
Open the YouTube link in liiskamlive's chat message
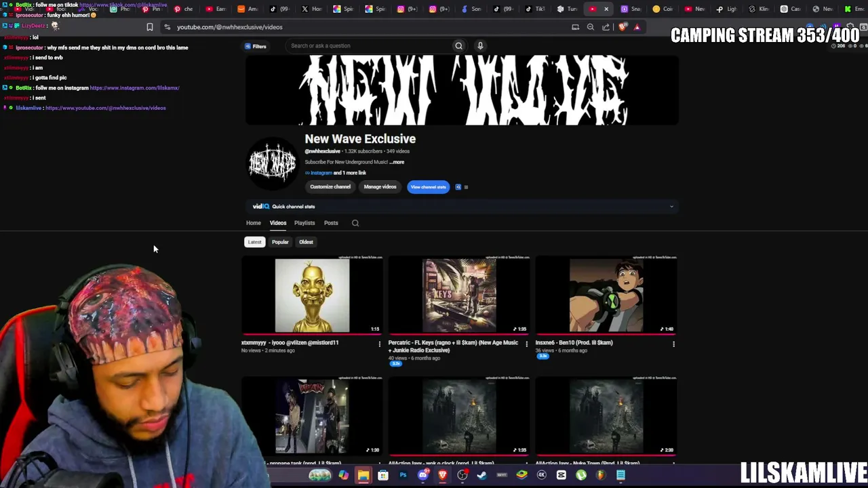(x=105, y=108)
